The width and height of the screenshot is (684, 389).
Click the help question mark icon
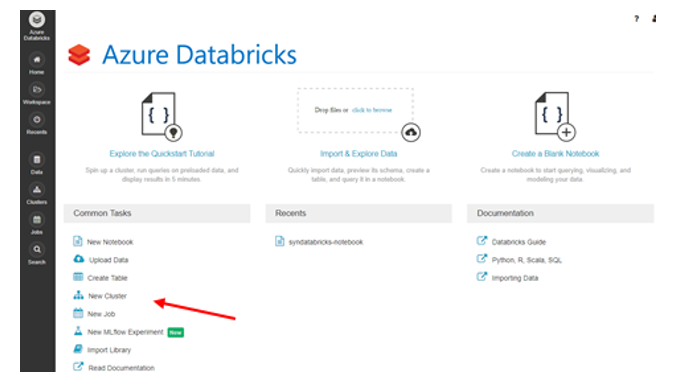pyautogui.click(x=636, y=18)
